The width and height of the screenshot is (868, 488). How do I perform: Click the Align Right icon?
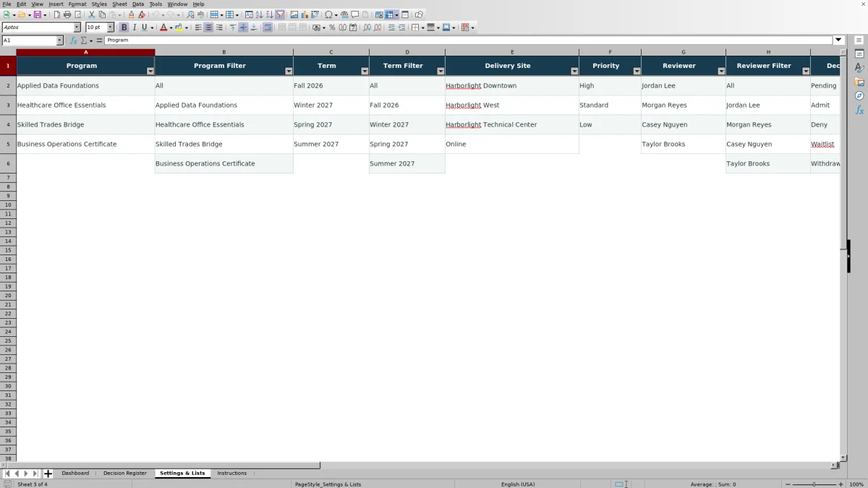(x=219, y=27)
